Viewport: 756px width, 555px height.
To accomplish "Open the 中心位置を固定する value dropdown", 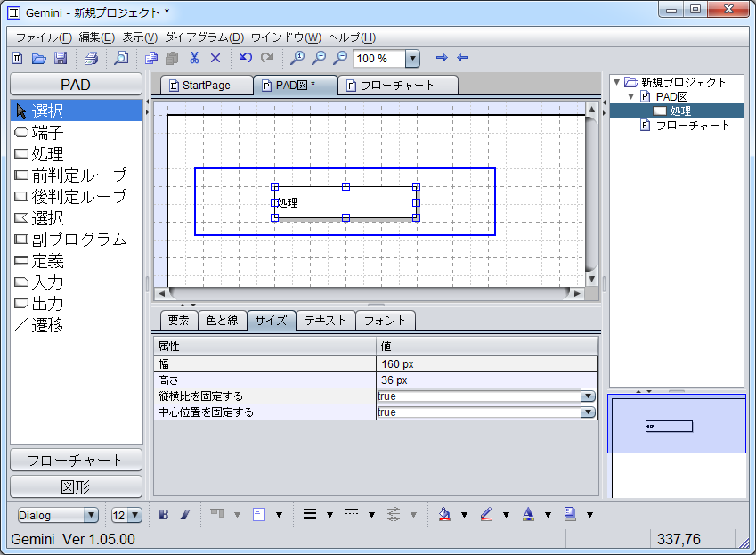I will [x=588, y=412].
